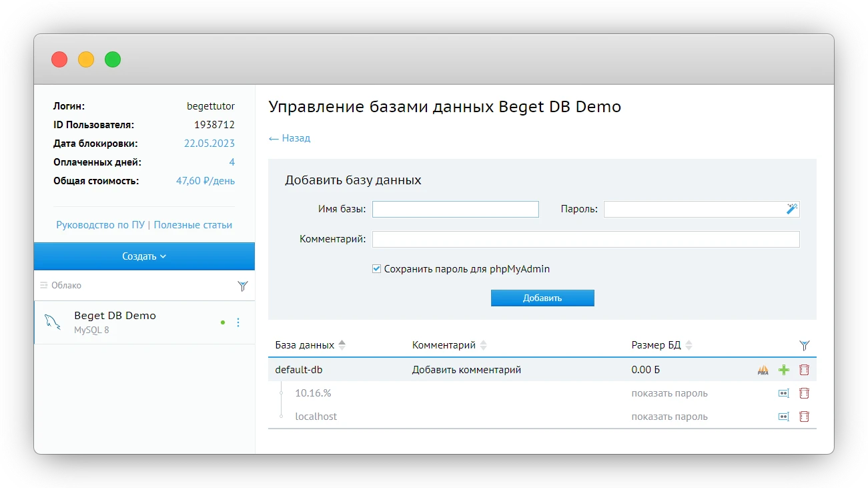
Task: Focus the "Имя базы" input field
Action: click(x=455, y=209)
